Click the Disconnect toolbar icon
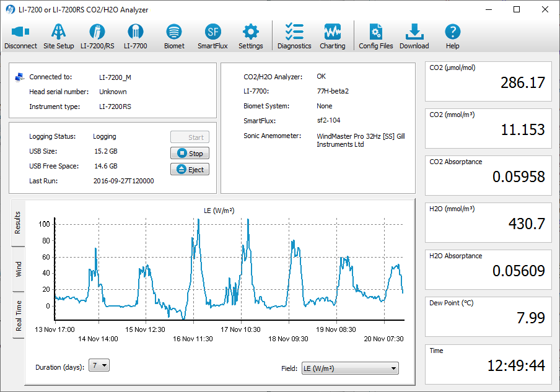560x392 pixels. (x=20, y=37)
